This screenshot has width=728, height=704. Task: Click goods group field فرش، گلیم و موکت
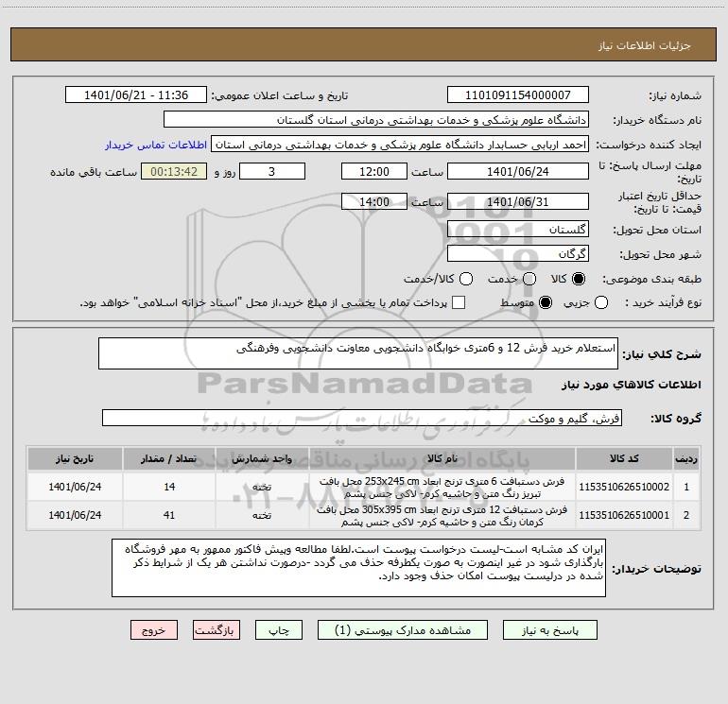[362, 418]
